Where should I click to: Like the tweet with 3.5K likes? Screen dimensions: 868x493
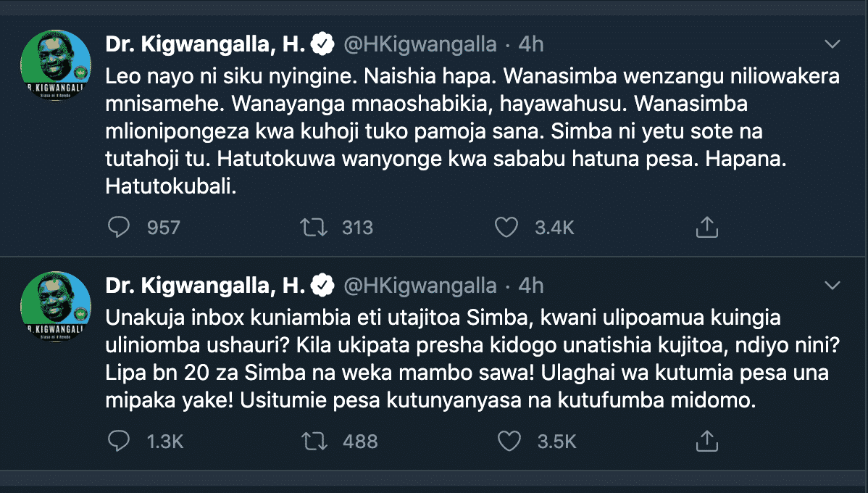click(510, 441)
